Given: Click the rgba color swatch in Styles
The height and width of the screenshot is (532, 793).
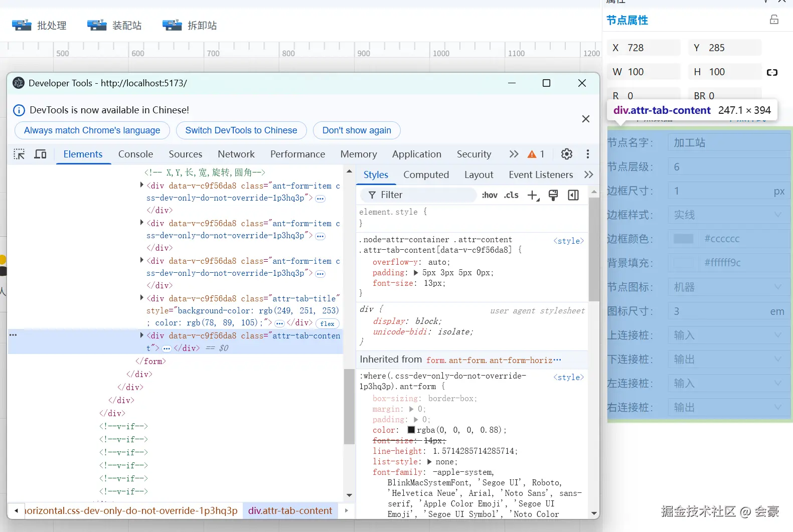Looking at the screenshot, I should (411, 430).
